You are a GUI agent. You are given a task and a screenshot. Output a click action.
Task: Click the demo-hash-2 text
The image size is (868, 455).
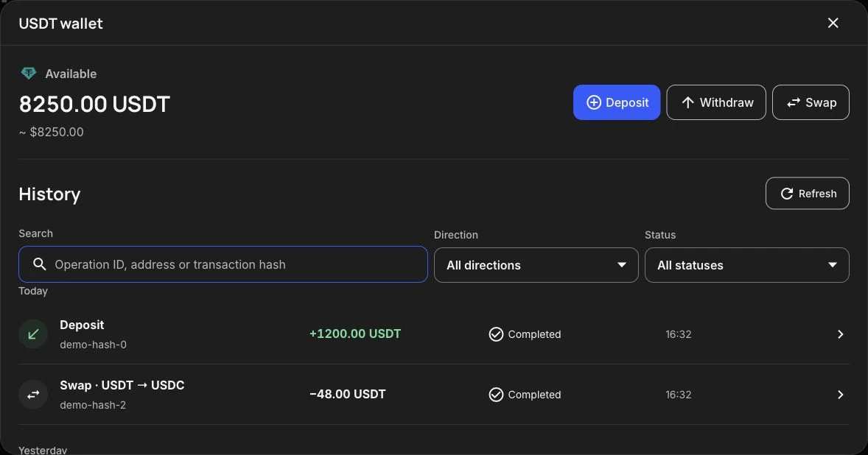tap(93, 405)
